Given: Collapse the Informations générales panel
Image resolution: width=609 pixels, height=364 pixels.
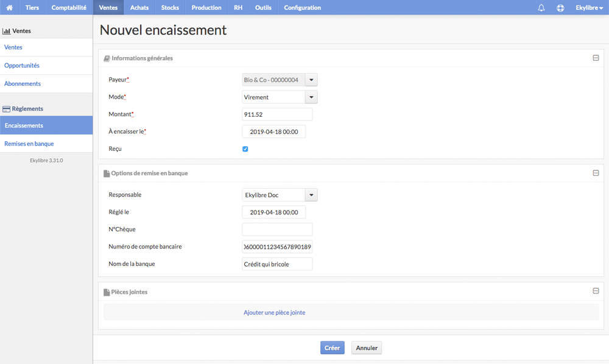Looking at the screenshot, I should pyautogui.click(x=596, y=58).
